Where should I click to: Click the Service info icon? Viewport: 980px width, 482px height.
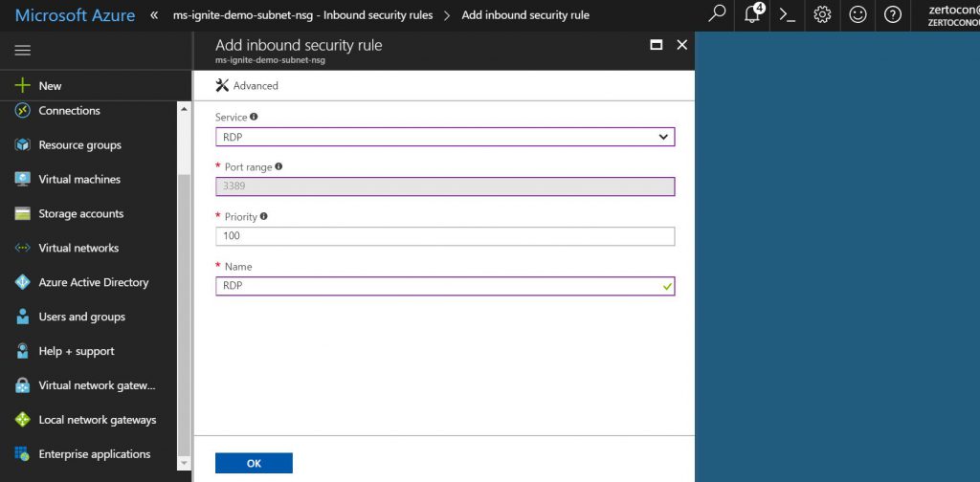click(254, 117)
